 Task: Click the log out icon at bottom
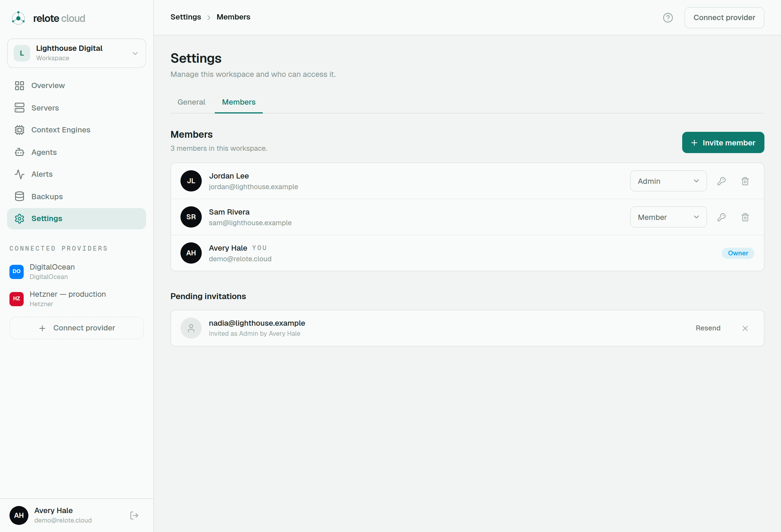click(134, 515)
